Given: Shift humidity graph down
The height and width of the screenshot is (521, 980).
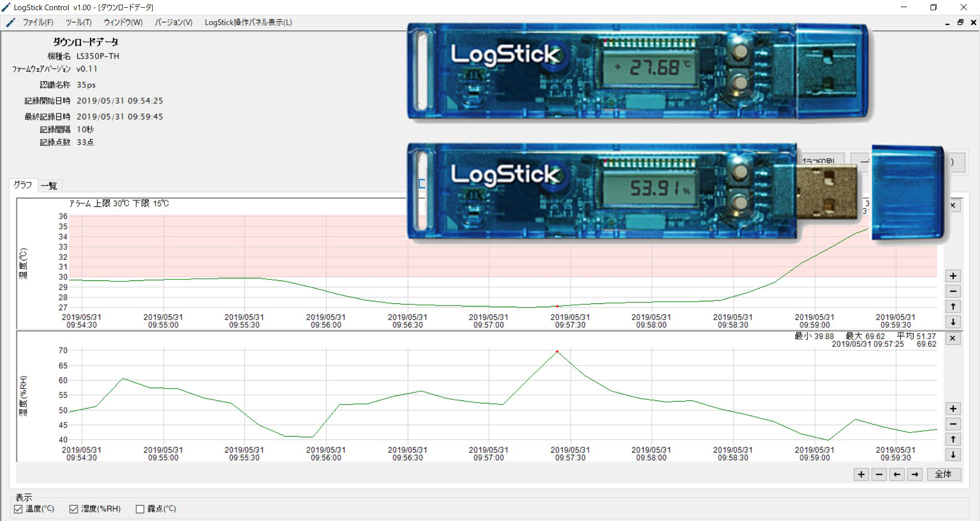Looking at the screenshot, I should tap(953, 455).
